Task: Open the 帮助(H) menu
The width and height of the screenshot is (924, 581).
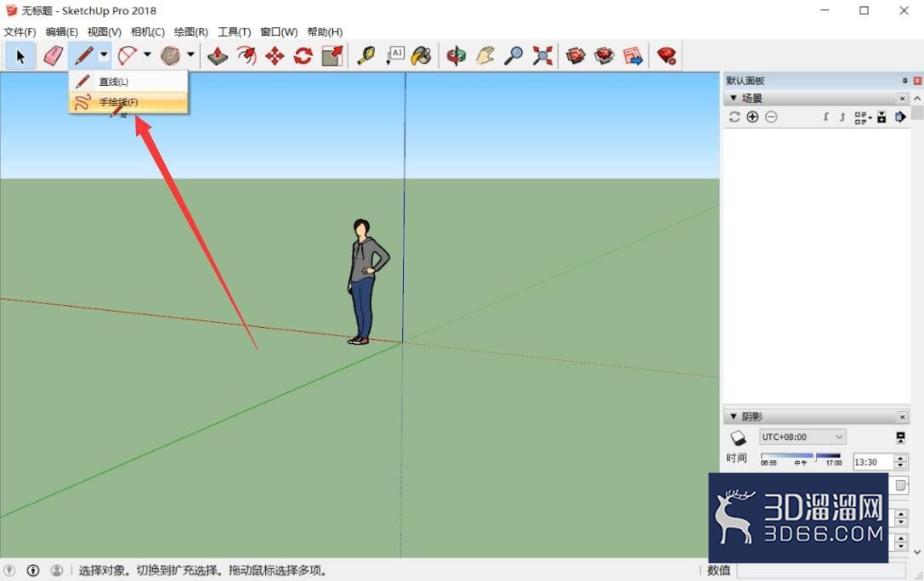Action: pos(325,31)
